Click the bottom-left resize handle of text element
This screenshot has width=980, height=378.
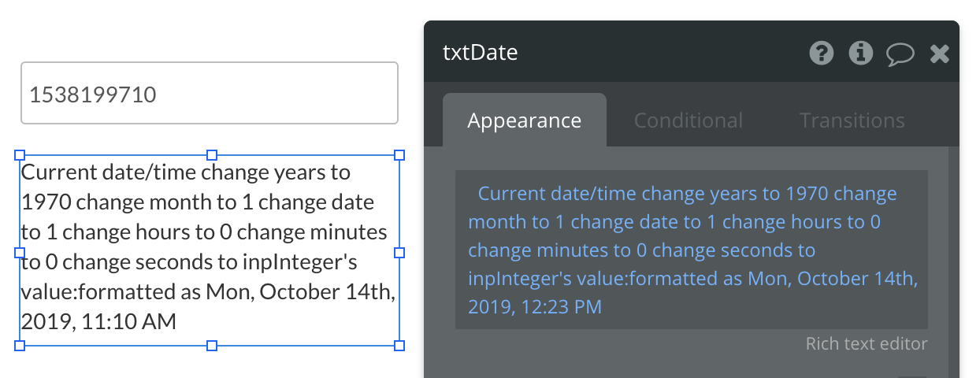[x=20, y=345]
